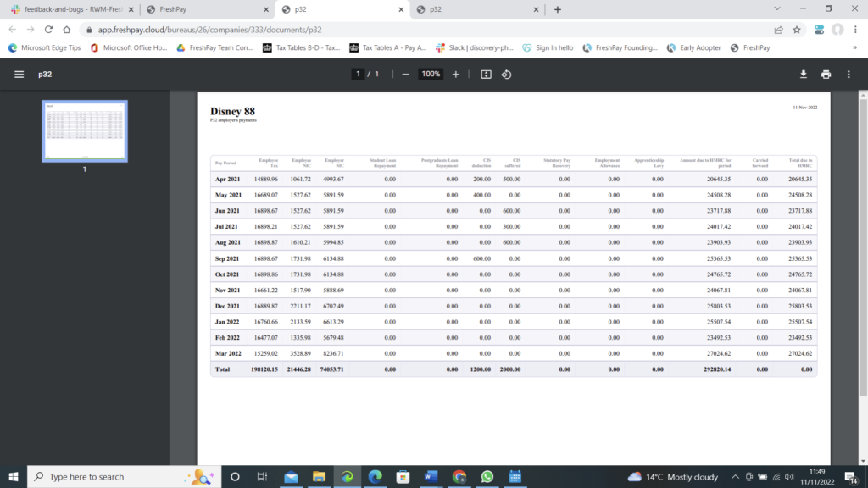Open Tax Tables B-D bookmark
Screen dimensions: 868x488
coord(302,47)
